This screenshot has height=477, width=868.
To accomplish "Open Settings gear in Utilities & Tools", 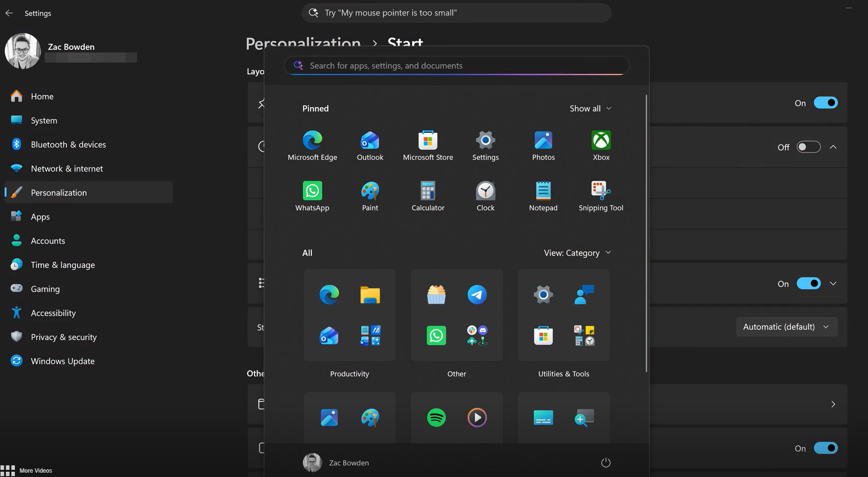I will [543, 295].
